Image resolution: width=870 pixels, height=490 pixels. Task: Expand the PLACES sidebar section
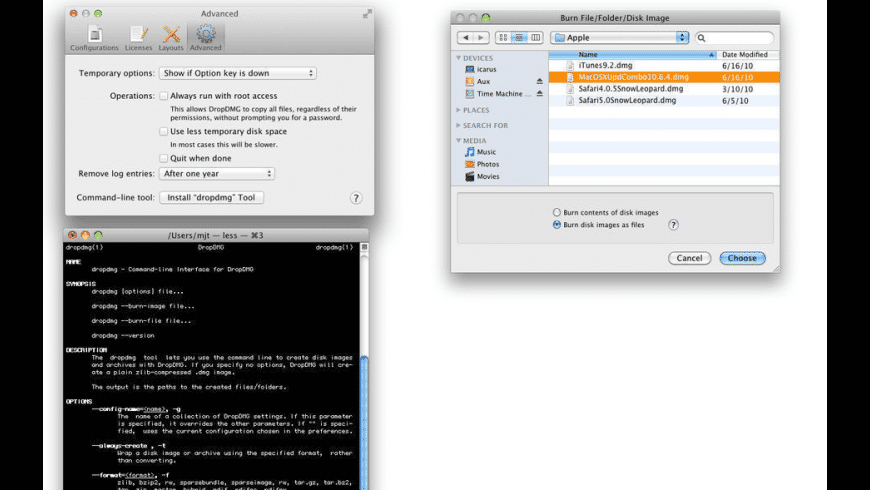pos(459,110)
